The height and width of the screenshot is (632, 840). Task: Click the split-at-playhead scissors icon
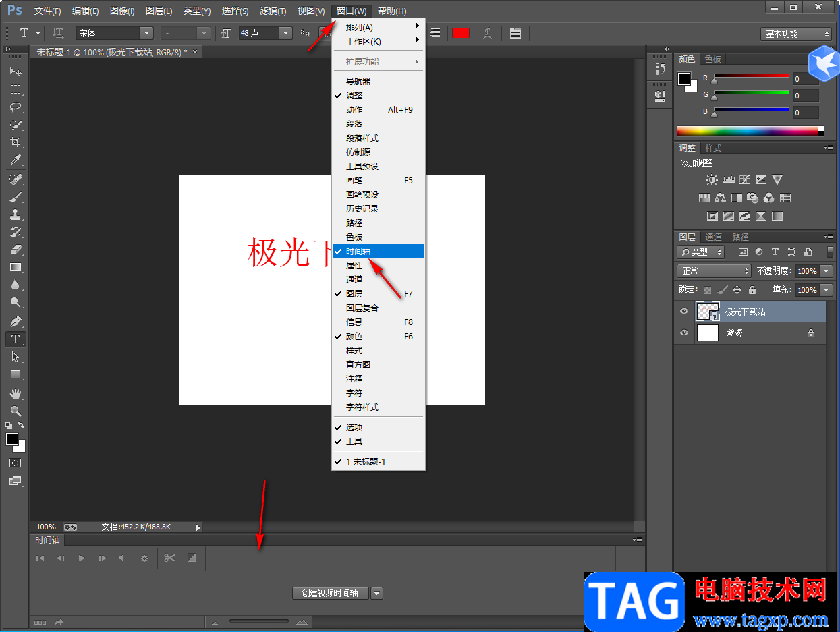tap(169, 558)
